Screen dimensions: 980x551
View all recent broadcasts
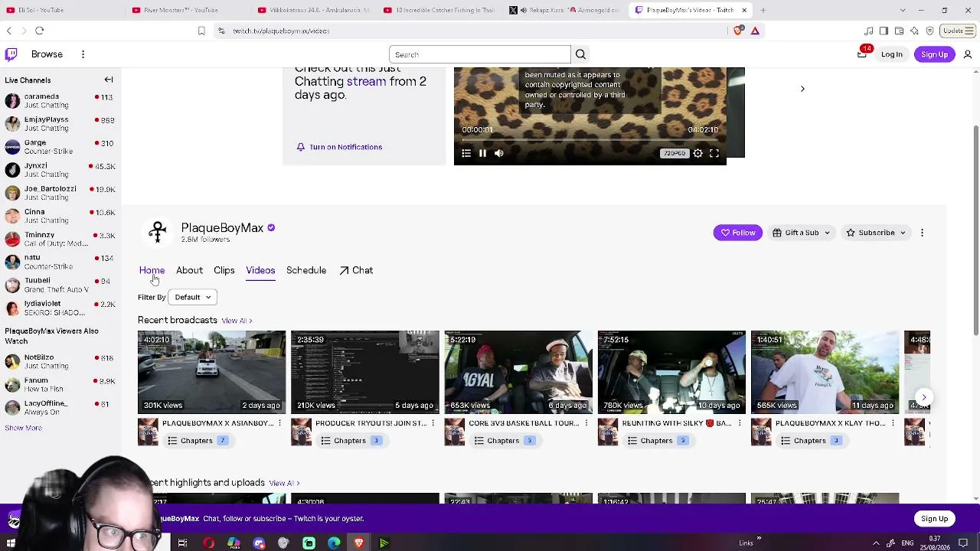tap(237, 321)
